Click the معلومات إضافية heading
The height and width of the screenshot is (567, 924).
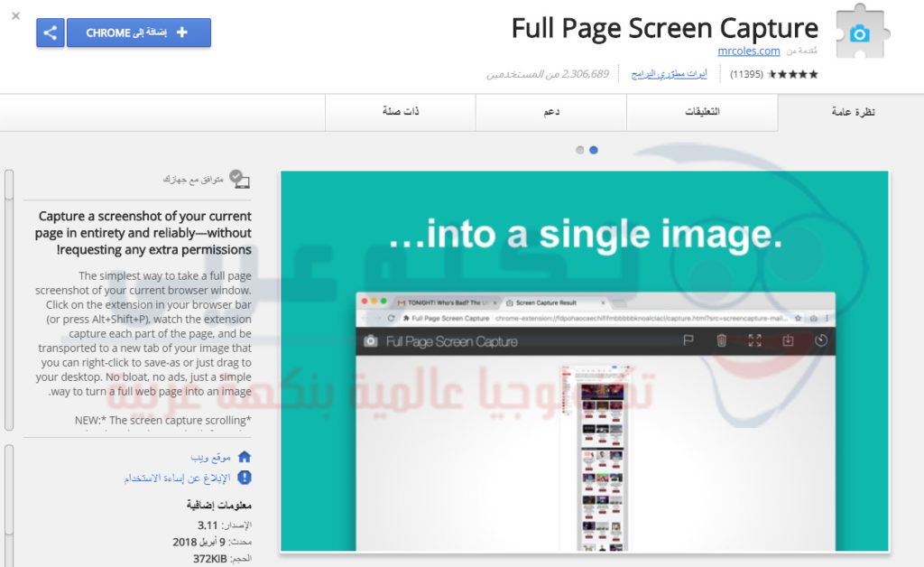tap(219, 505)
